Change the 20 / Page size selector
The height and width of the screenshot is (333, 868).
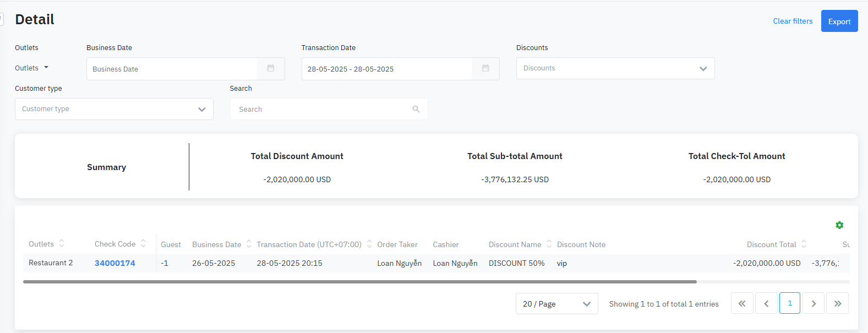(556, 304)
